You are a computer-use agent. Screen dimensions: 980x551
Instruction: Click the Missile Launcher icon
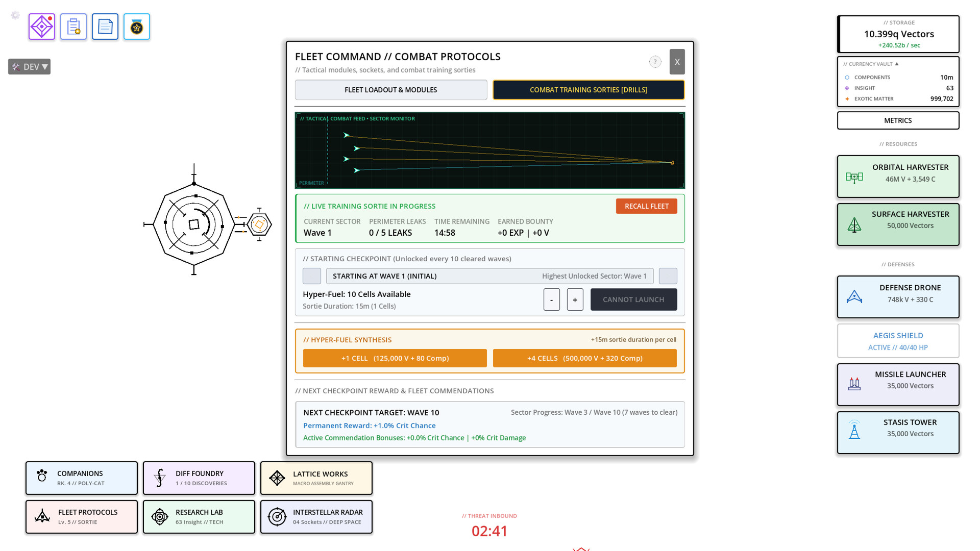(x=854, y=384)
